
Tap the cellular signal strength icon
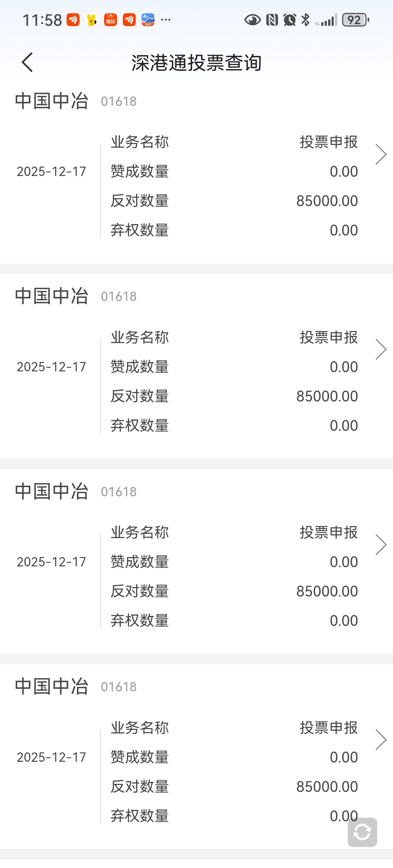click(x=326, y=20)
